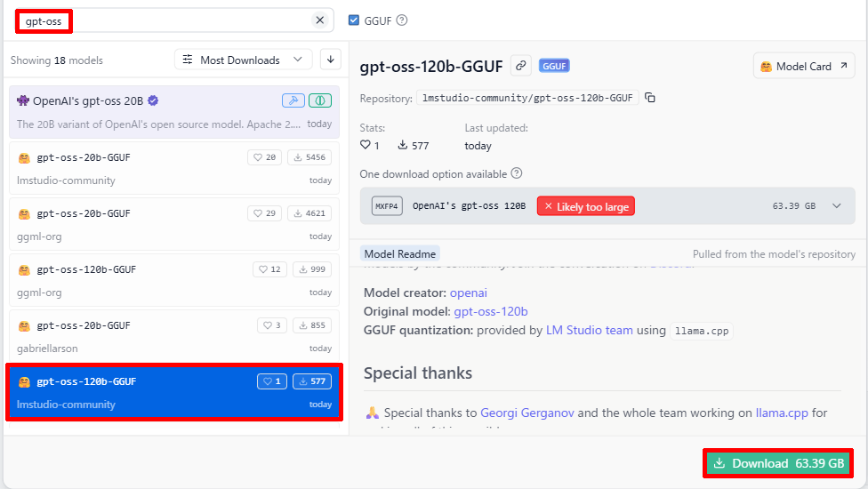868x489 pixels.
Task: Click the Likely too large warning
Action: pyautogui.click(x=586, y=206)
